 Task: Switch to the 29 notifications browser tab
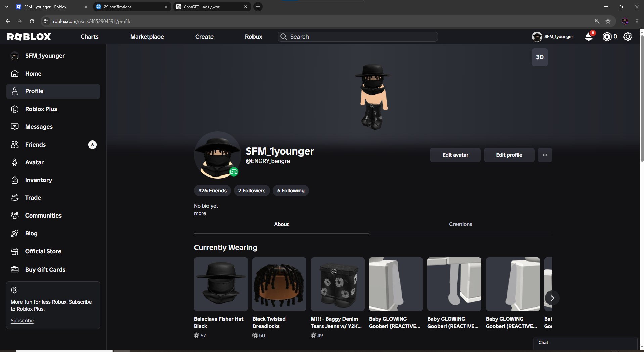[x=132, y=7]
